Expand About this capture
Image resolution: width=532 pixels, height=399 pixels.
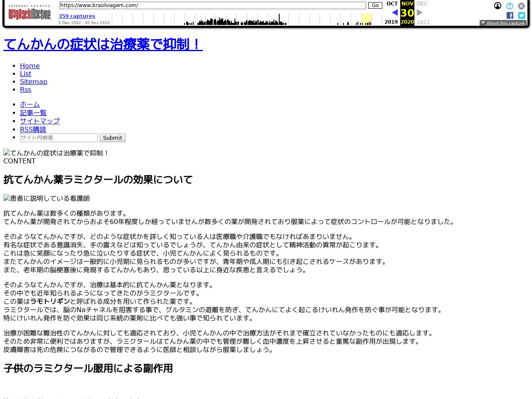pos(503,23)
